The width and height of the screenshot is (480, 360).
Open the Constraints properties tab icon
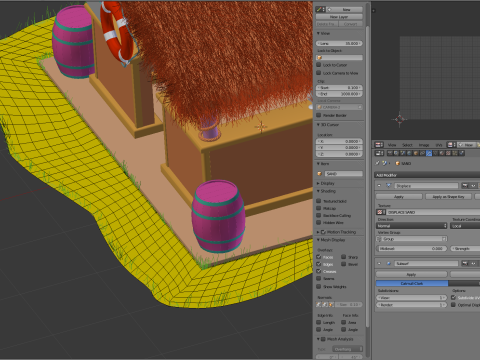tap(422, 153)
